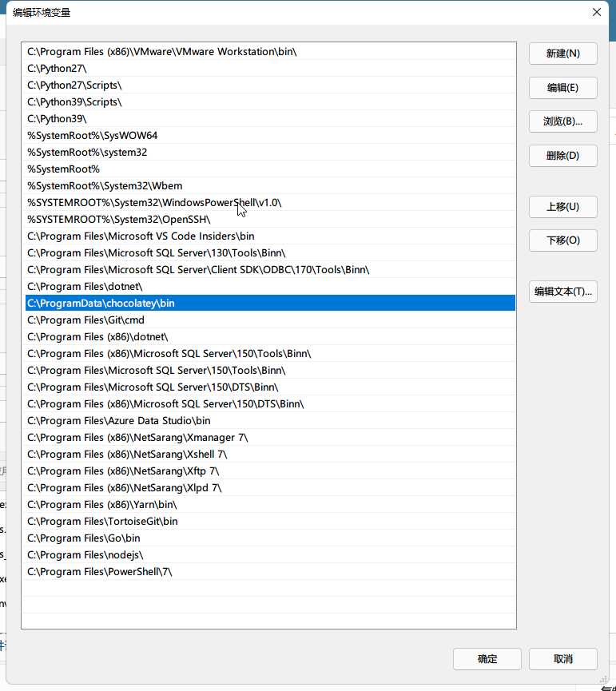
Task: Click the 新建(N) button
Action: [562, 54]
